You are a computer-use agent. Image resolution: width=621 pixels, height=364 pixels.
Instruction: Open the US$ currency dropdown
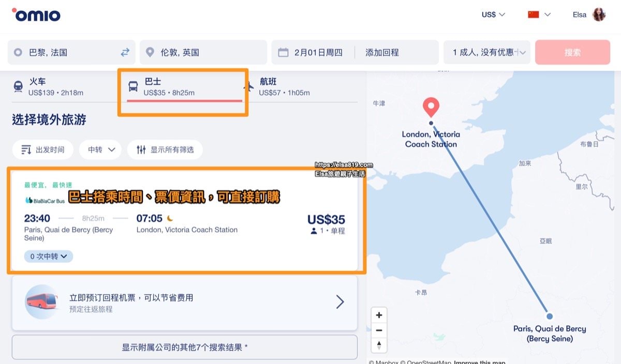(492, 14)
